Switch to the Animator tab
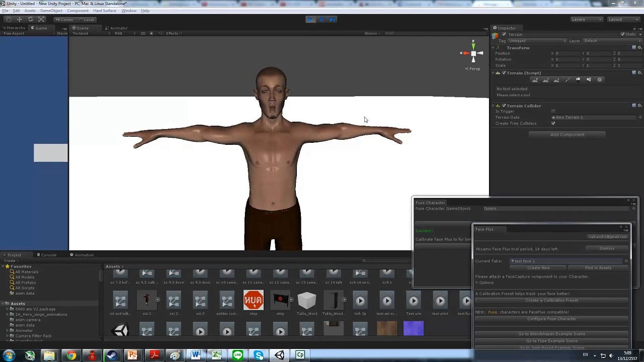Image resolution: width=644 pixels, height=362 pixels. (116, 28)
